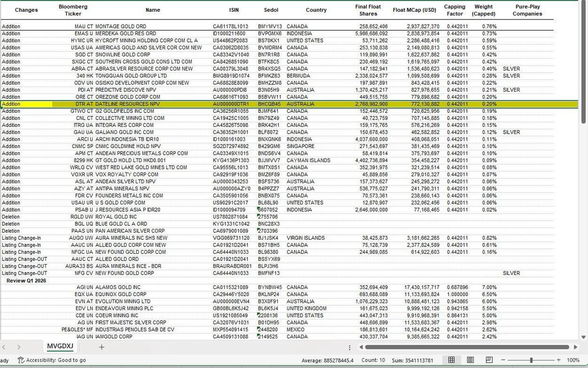Select the Country header cell
The height and width of the screenshot is (368, 588).
tap(316, 10)
